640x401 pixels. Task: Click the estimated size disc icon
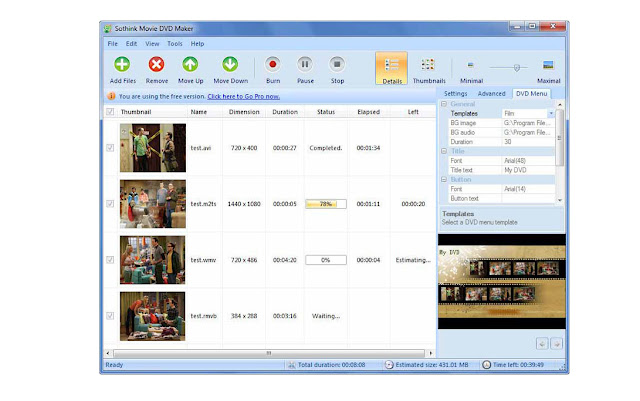[389, 365]
